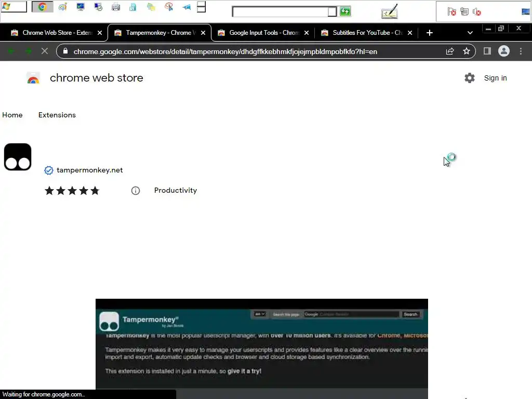Close the Subtitles For YouTube tab

coord(410,33)
